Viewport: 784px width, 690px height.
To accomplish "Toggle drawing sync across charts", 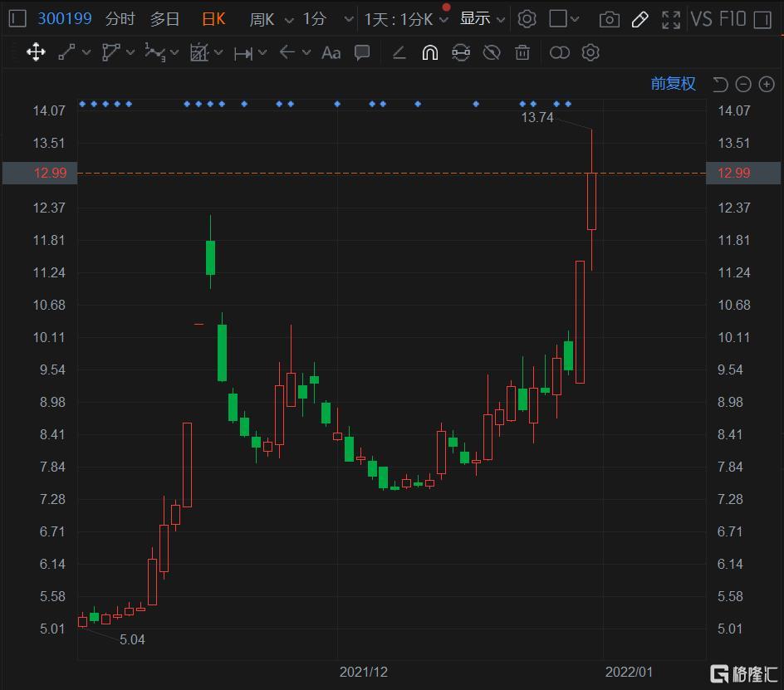I will tap(461, 52).
